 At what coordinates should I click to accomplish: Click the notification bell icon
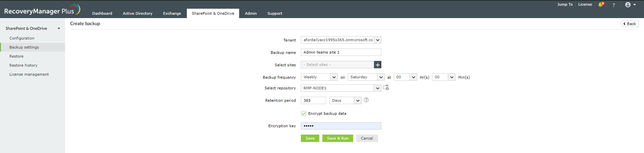(x=600, y=5)
